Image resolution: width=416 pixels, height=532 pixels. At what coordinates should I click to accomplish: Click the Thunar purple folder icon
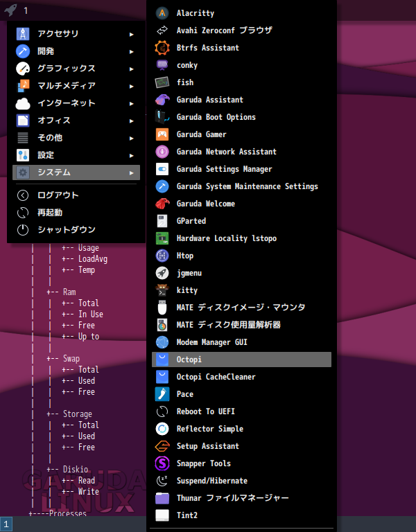coord(162,498)
